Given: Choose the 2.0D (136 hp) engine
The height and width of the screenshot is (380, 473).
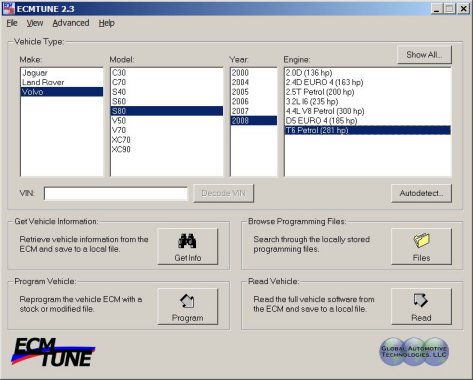Looking at the screenshot, I should click(x=368, y=73).
